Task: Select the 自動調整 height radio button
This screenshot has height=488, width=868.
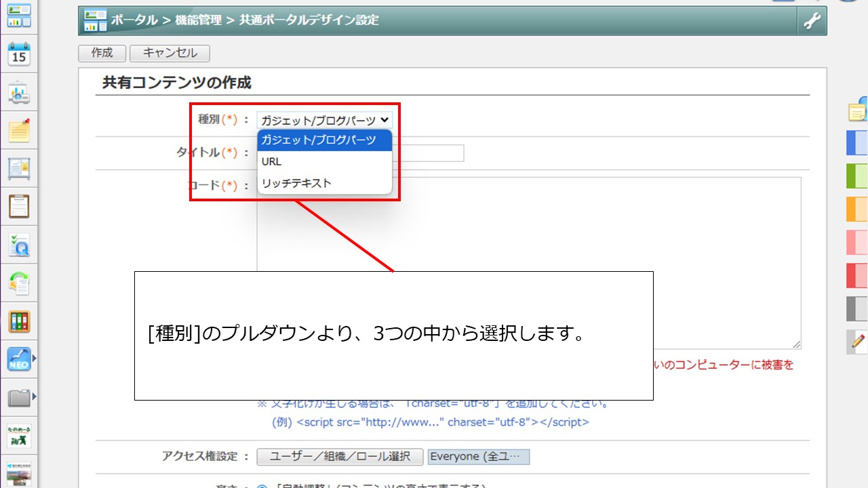Action: [262, 485]
